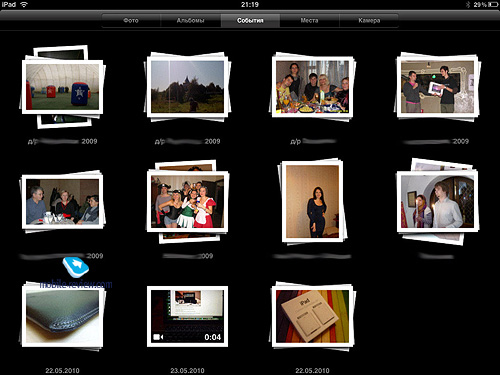
Task: Open the leather case photo event
Action: 62,316
